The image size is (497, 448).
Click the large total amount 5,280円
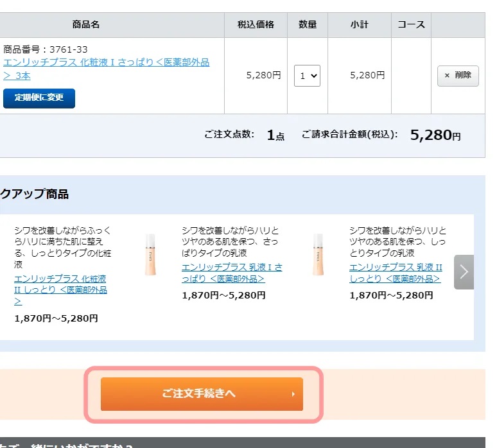coord(435,135)
